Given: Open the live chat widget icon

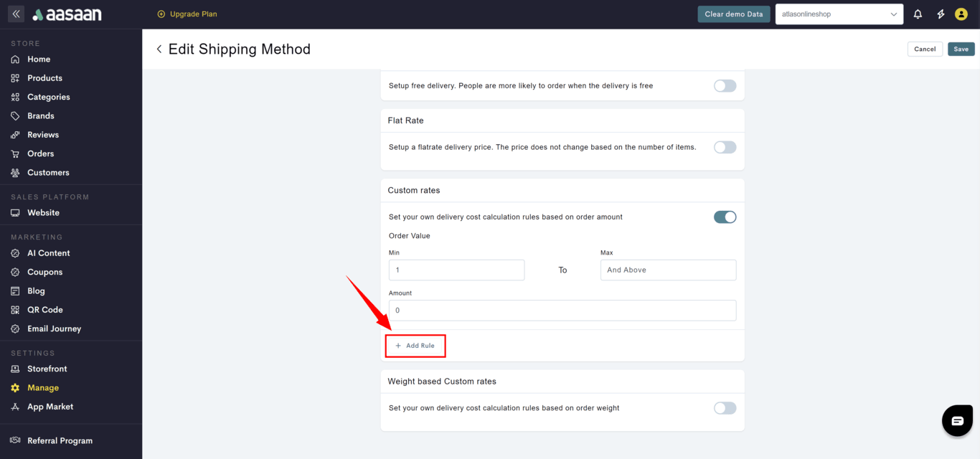Looking at the screenshot, I should (x=957, y=421).
